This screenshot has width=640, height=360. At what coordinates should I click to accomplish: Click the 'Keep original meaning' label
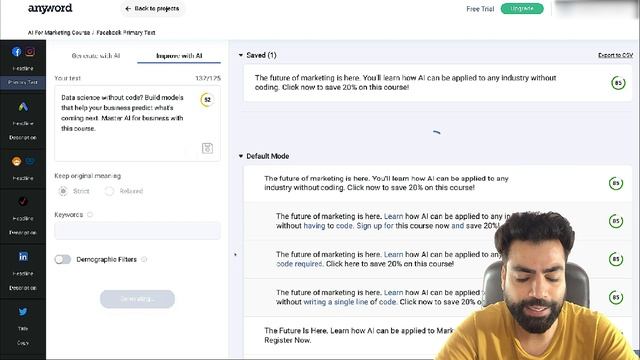pos(87,176)
